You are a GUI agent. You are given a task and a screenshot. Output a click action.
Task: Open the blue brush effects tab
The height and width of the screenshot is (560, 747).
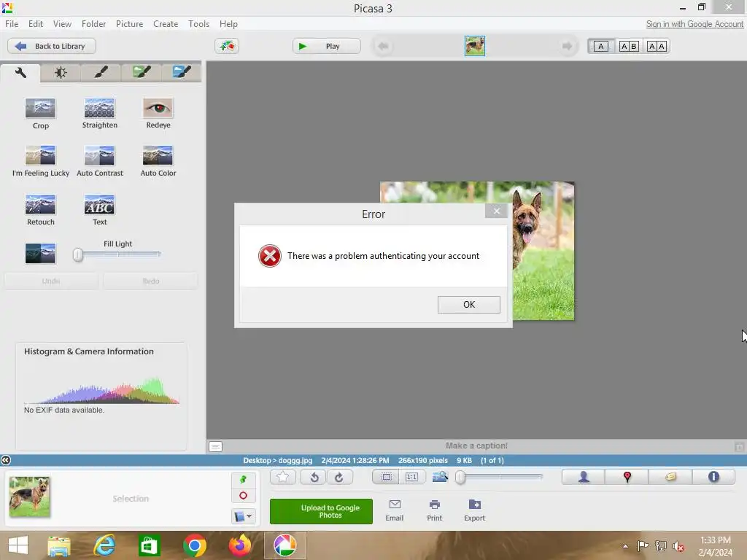tap(182, 72)
